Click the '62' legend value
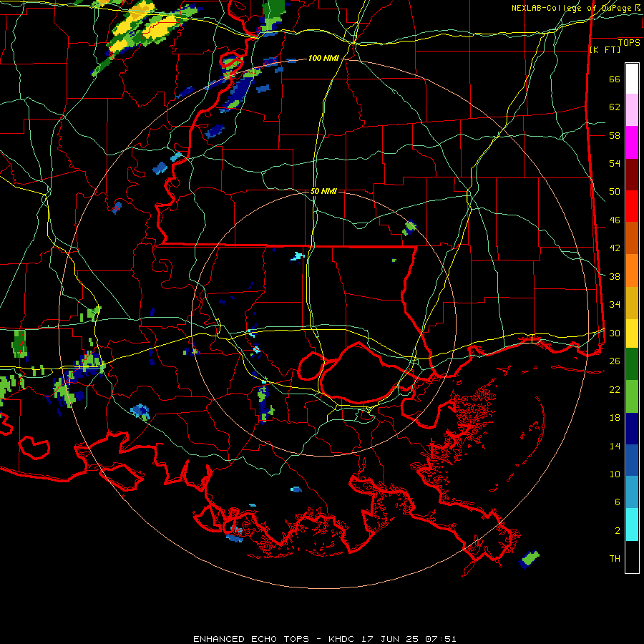644x644 pixels. [615, 107]
